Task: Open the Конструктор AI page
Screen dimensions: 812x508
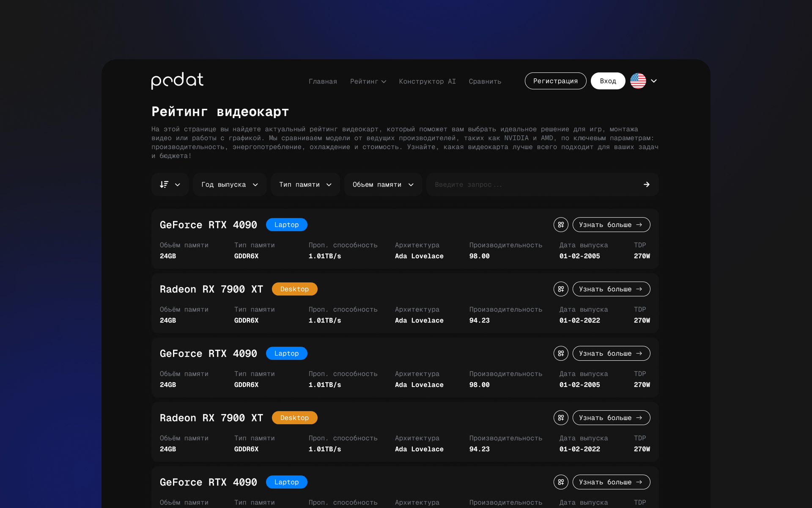Action: 427,81
